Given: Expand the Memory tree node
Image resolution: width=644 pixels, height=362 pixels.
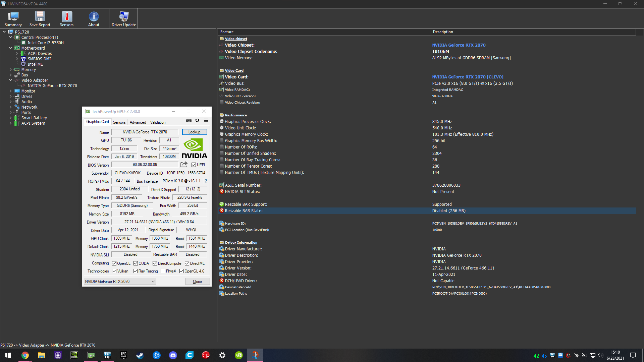Looking at the screenshot, I should pyautogui.click(x=10, y=69).
